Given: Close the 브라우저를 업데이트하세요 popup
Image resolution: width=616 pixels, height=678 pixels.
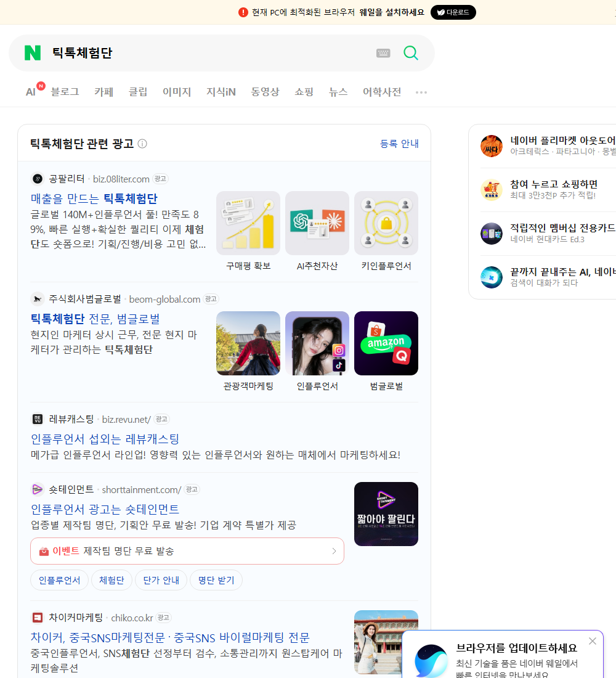Looking at the screenshot, I should [592, 641].
